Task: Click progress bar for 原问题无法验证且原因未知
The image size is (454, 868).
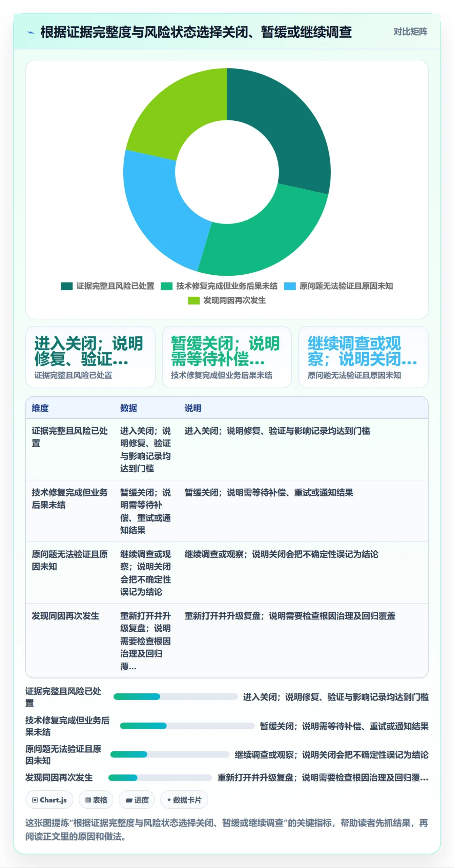Action: tap(170, 754)
